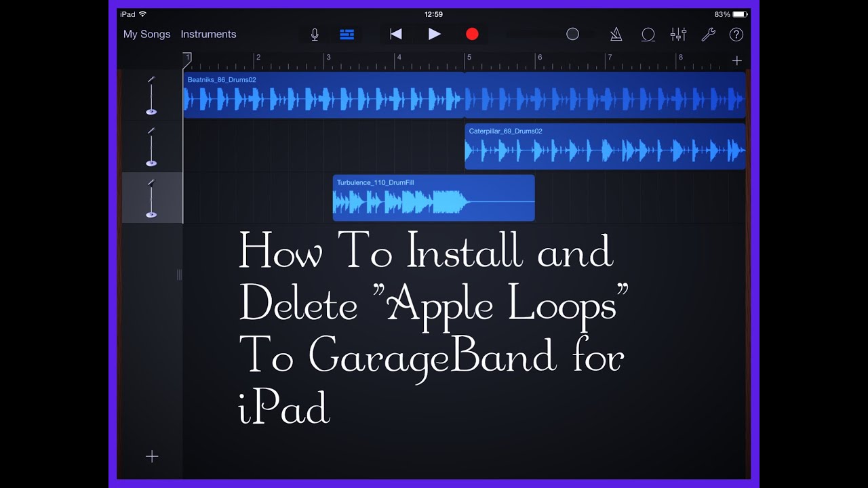Select the Caterpillar_69_Drums02 audio region

[x=605, y=146]
